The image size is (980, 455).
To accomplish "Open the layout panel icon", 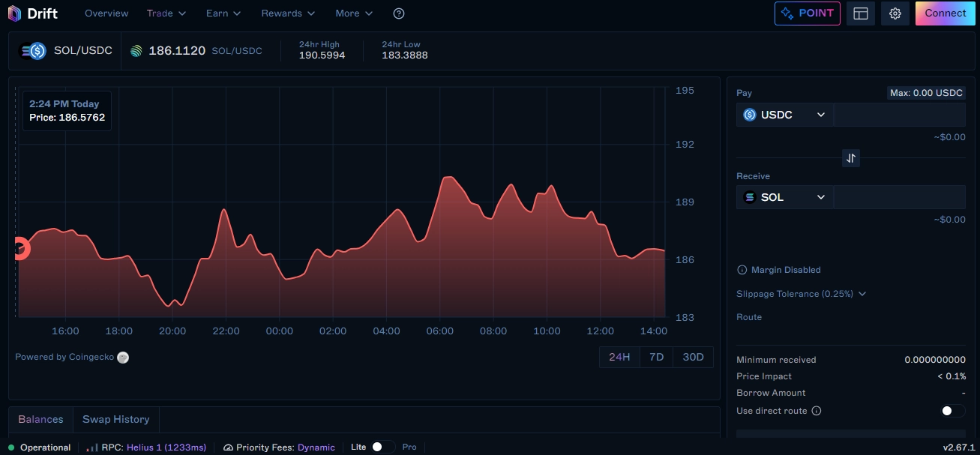I will tap(861, 13).
